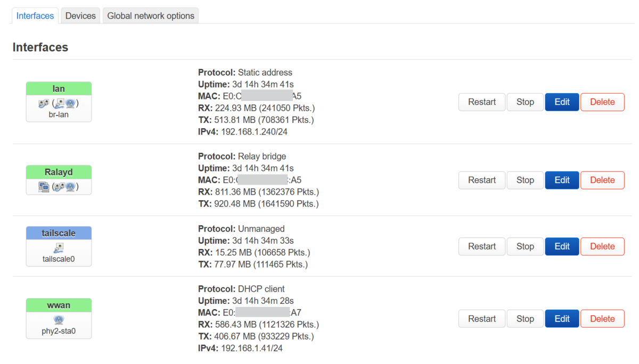Select the wwan interface name badge
The image size is (639, 364).
(x=59, y=305)
